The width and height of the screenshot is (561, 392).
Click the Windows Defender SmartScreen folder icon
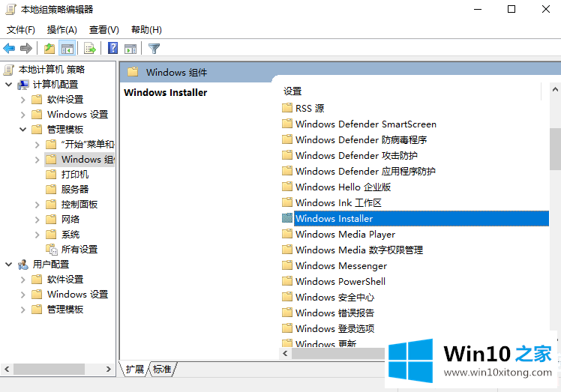click(287, 124)
